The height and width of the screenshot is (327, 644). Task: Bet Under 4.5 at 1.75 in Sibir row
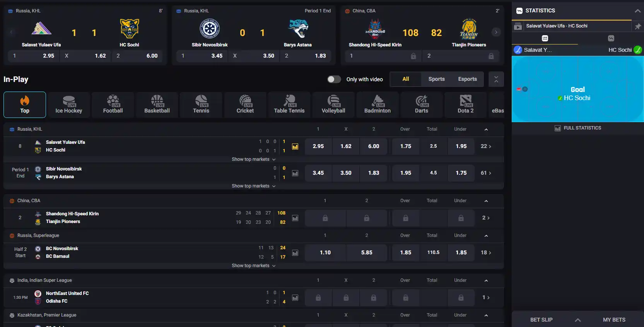[461, 173]
